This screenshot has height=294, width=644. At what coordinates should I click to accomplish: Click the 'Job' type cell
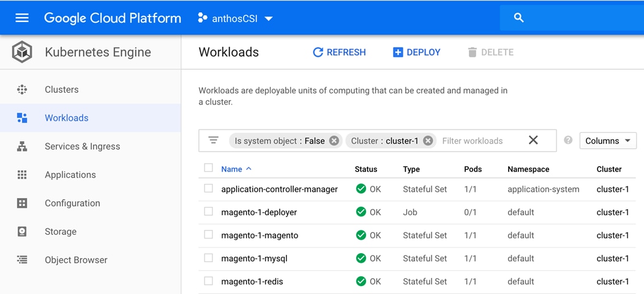(x=410, y=212)
